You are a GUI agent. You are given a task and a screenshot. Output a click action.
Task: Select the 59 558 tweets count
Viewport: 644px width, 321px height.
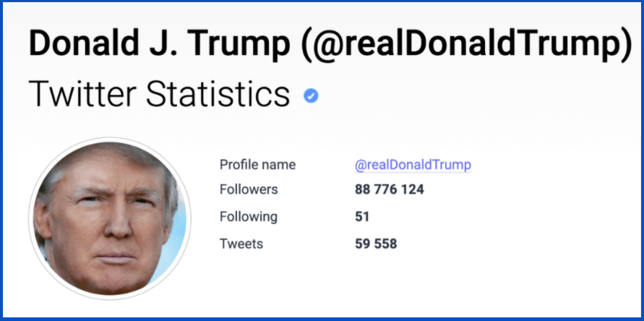(x=376, y=244)
